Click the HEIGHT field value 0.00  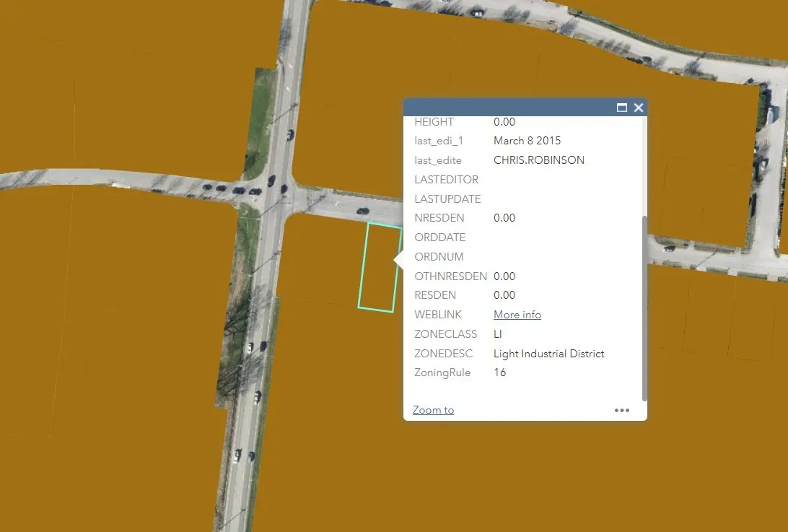(504, 122)
